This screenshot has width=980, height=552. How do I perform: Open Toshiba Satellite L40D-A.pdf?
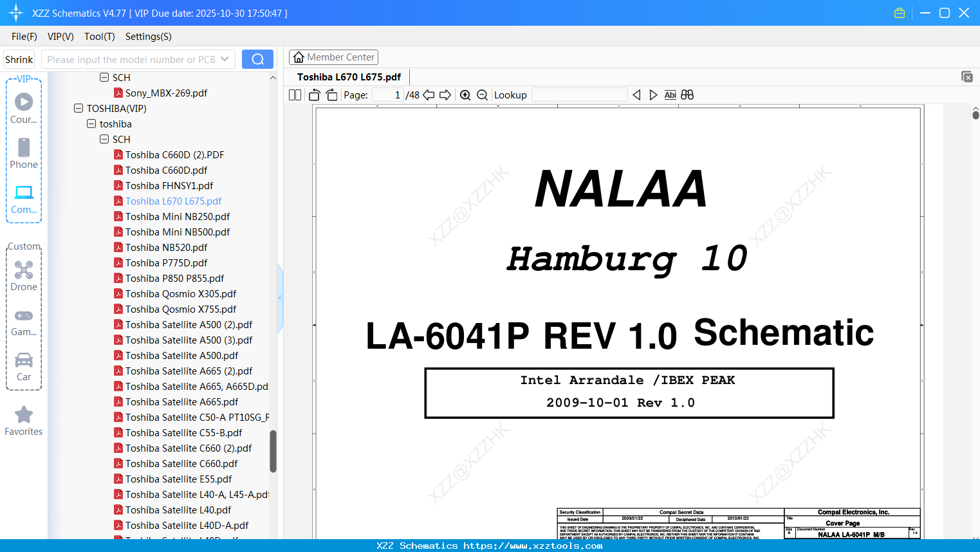coord(187,526)
